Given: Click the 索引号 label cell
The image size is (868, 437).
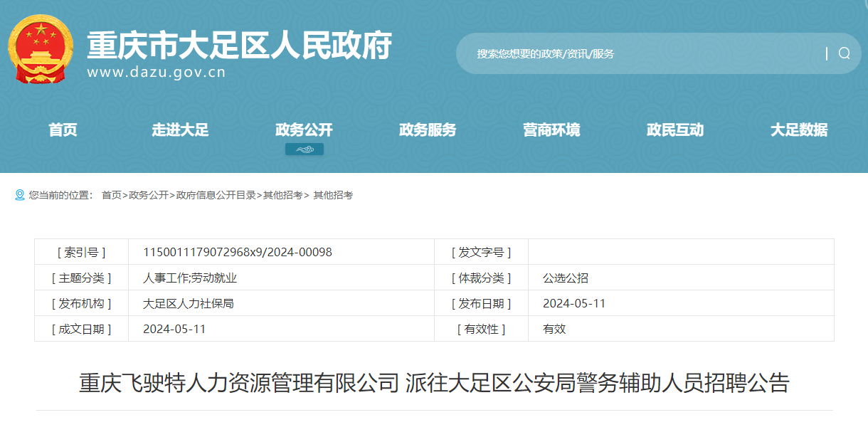Looking at the screenshot, I should coord(81,252).
